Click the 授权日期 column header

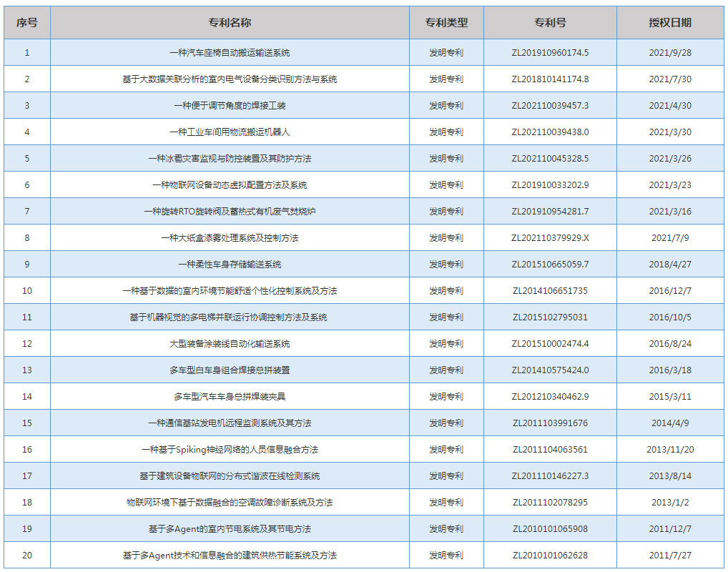670,23
